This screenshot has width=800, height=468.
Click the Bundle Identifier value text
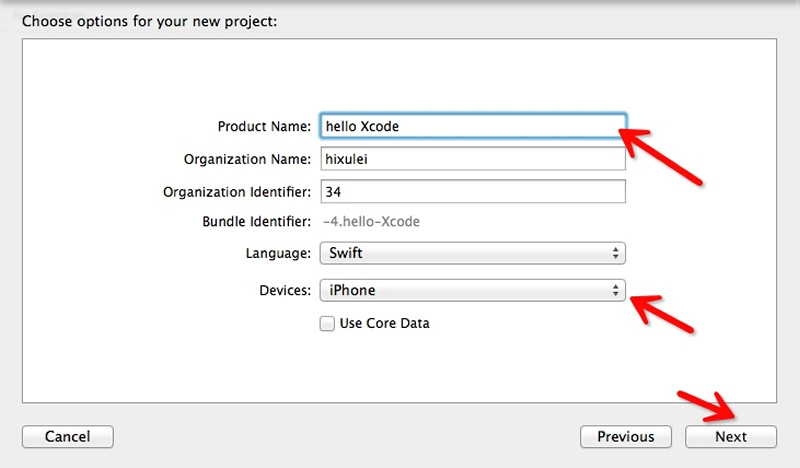point(371,222)
